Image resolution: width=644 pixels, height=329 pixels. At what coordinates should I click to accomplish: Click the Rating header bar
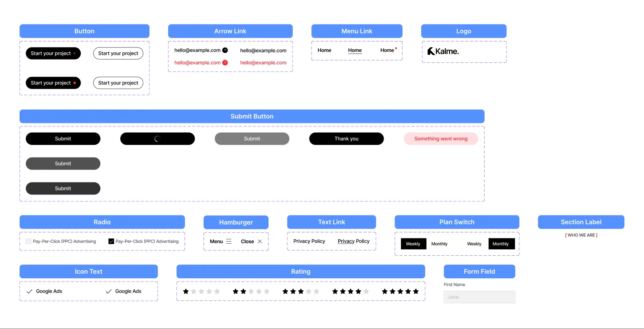[301, 271]
